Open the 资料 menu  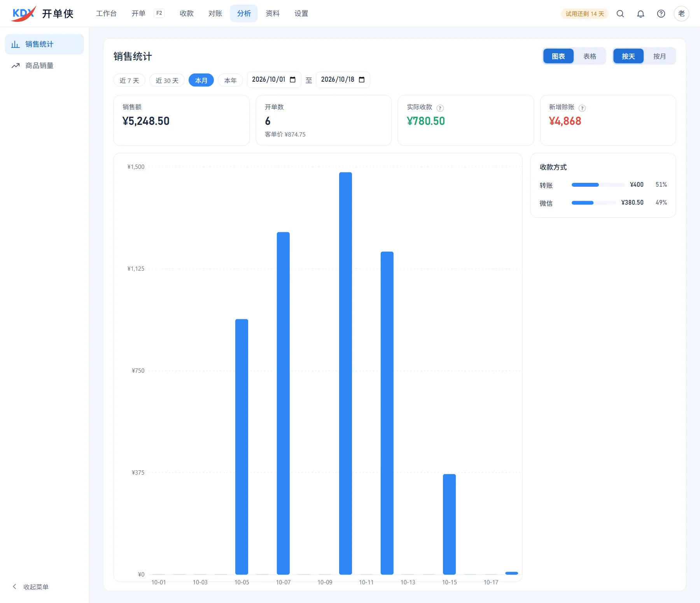point(273,14)
